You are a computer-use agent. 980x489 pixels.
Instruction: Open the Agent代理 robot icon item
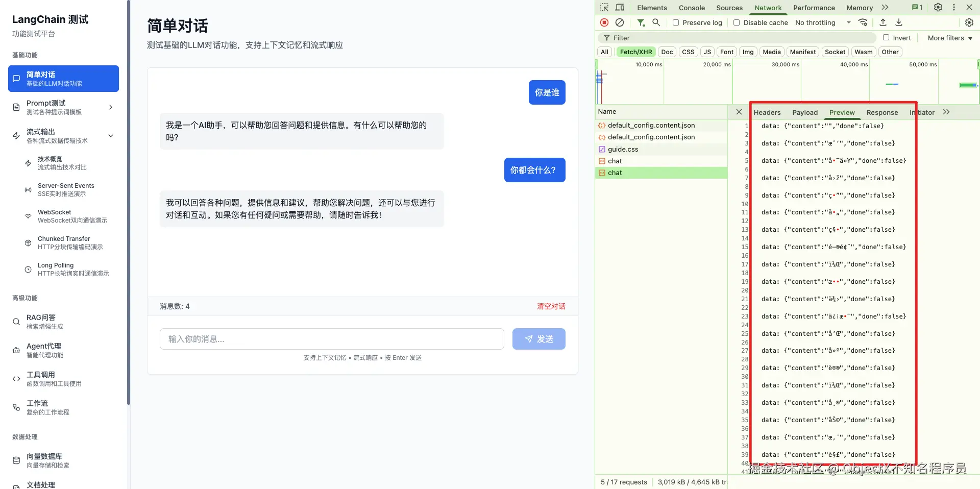pyautogui.click(x=63, y=350)
